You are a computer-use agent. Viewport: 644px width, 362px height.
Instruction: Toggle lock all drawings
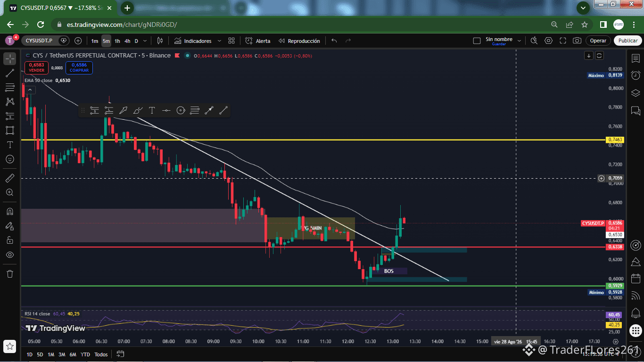9,240
